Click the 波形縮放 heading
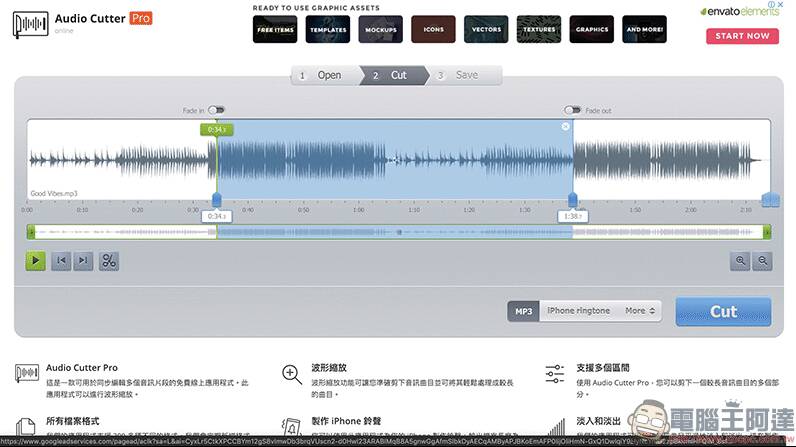The width and height of the screenshot is (796, 447). 329,367
